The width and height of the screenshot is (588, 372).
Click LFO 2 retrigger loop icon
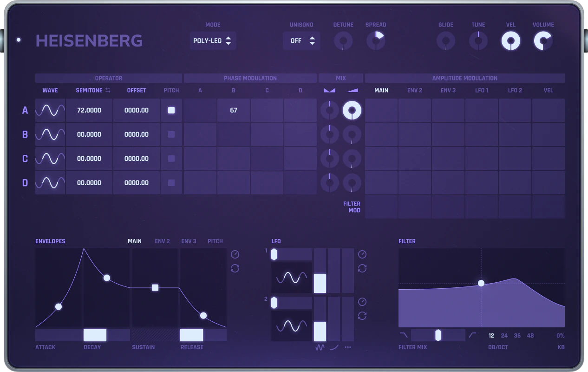(x=362, y=316)
